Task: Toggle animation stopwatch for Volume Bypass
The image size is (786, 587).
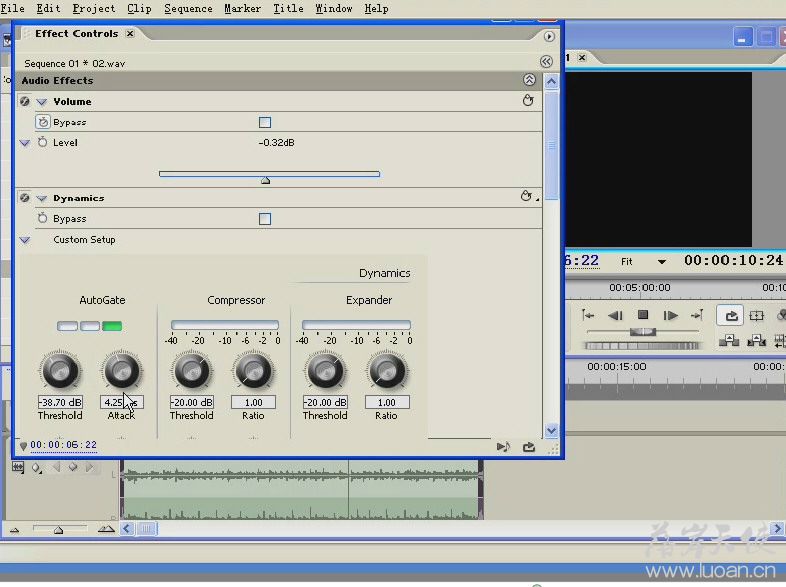Action: pyautogui.click(x=43, y=122)
